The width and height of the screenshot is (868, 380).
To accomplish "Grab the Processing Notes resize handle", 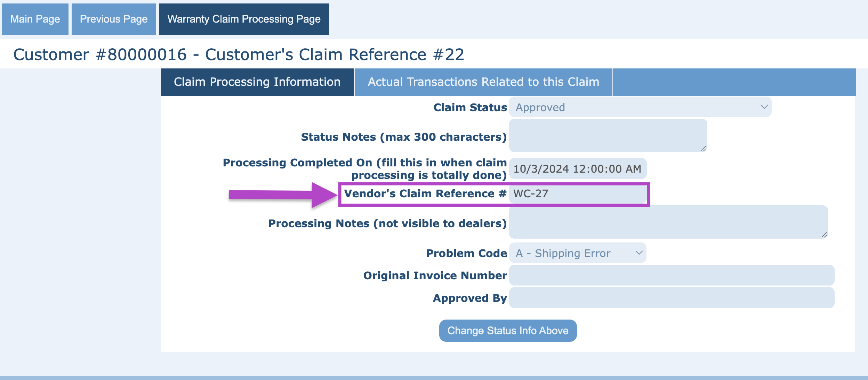I will click(824, 235).
